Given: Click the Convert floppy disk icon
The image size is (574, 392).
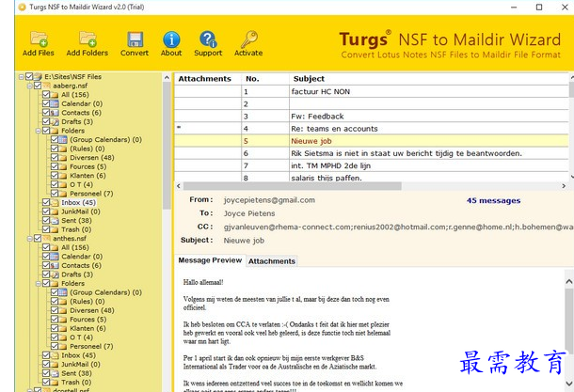Looking at the screenshot, I should [135, 39].
